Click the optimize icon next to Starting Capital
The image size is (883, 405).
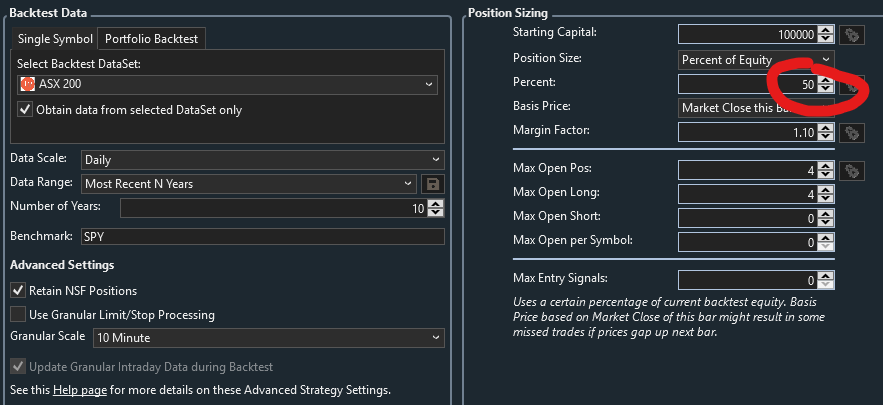[851, 33]
